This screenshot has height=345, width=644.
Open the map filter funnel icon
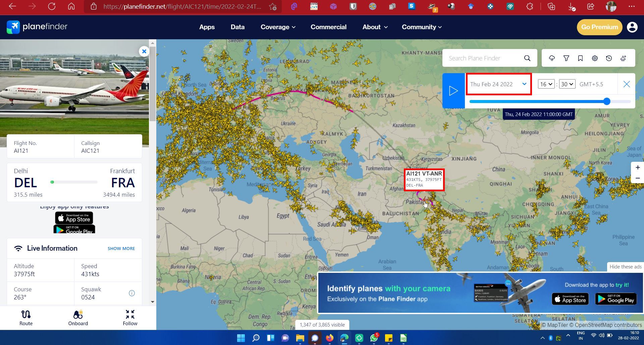click(566, 58)
